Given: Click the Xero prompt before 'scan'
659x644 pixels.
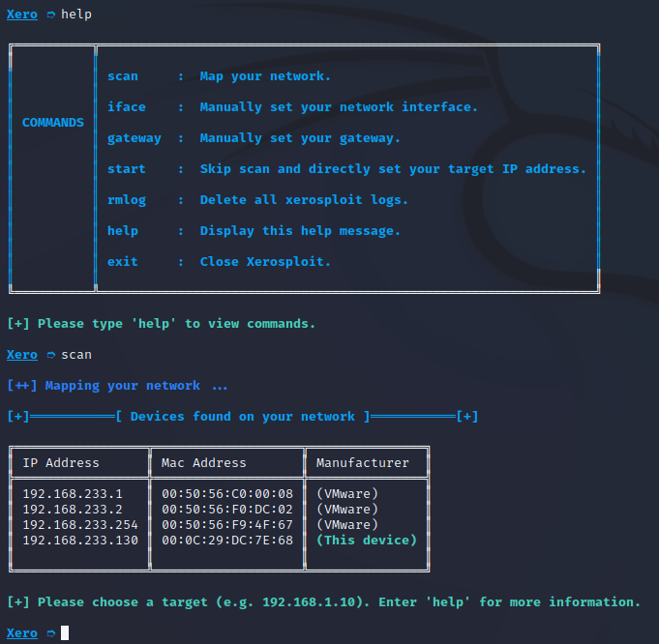Looking at the screenshot, I should click(x=22, y=355).
